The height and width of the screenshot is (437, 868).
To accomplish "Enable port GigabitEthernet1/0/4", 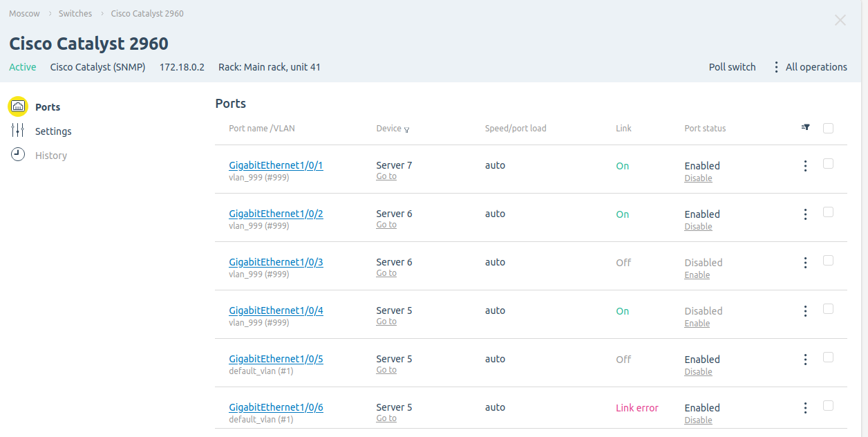I will pyautogui.click(x=697, y=324).
